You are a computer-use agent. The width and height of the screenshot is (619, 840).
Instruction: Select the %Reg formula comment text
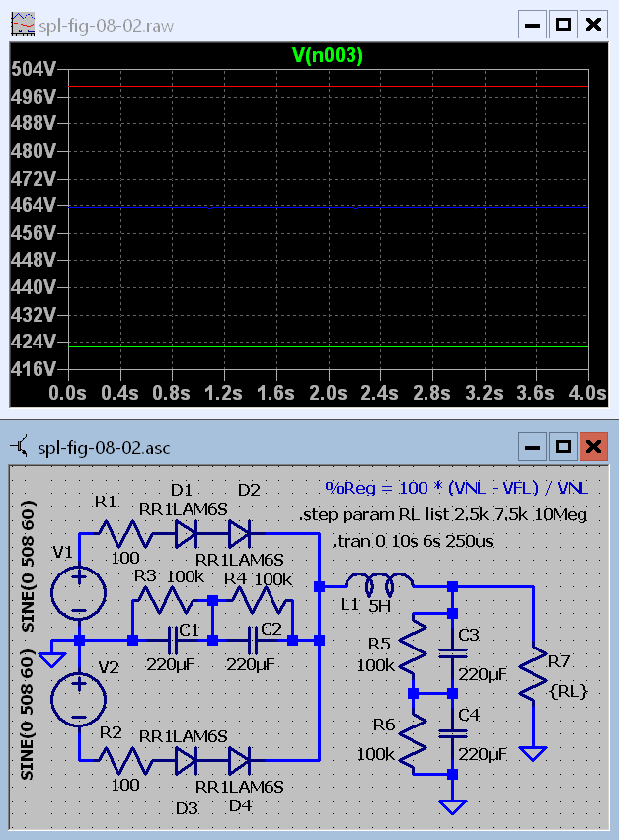click(x=456, y=488)
